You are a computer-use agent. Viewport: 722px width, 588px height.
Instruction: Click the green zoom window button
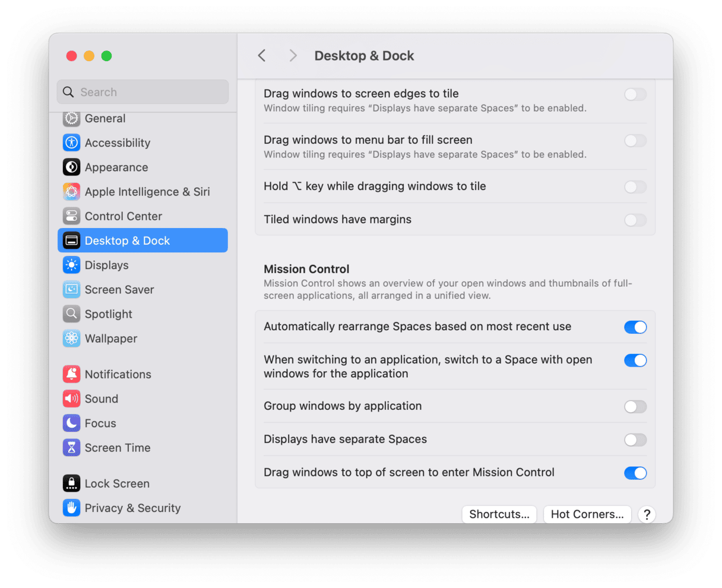[x=106, y=56]
